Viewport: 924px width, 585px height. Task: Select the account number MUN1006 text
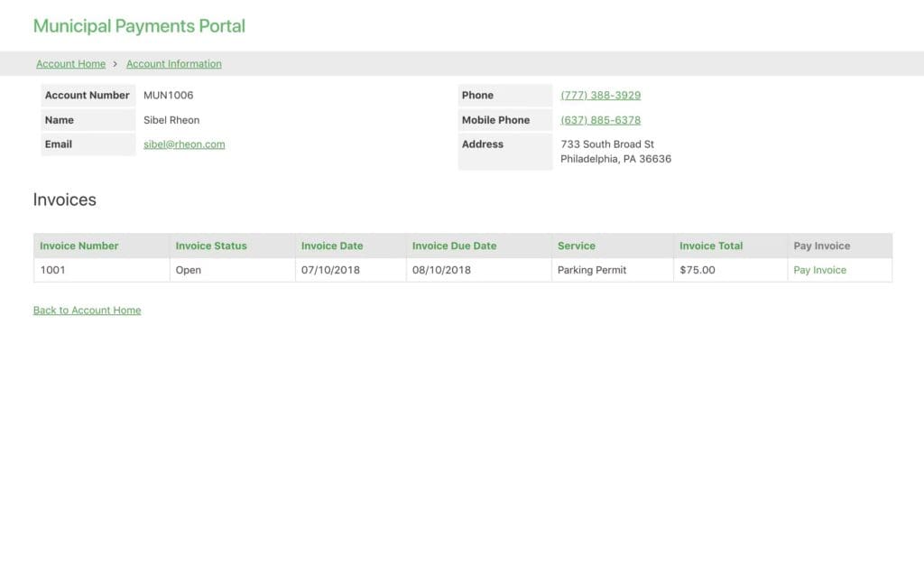click(168, 96)
